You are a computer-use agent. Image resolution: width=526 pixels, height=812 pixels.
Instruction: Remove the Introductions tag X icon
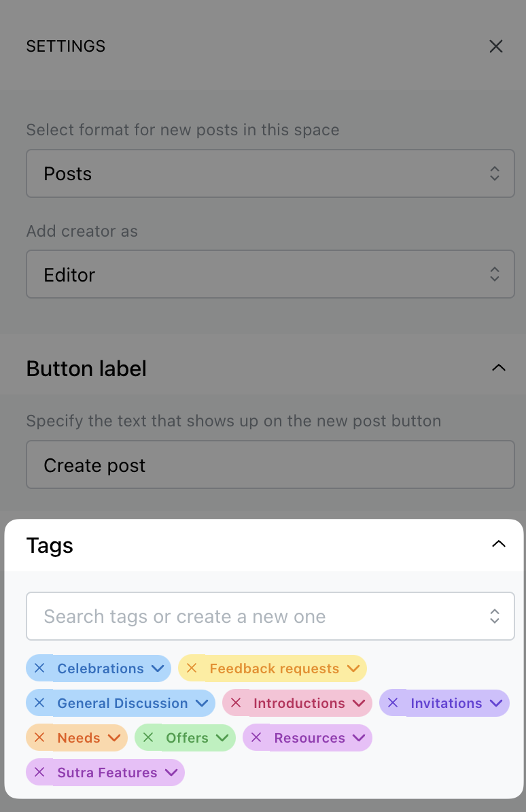coord(236,703)
